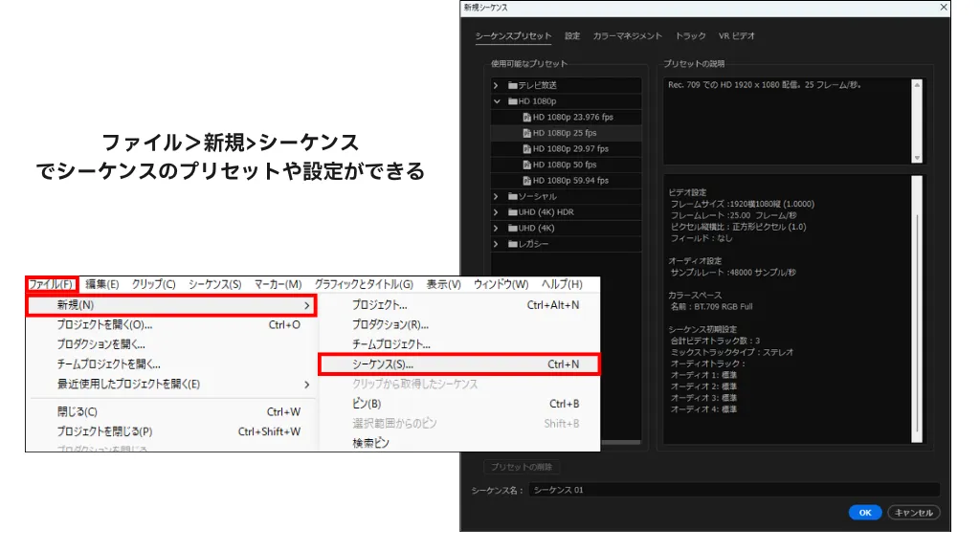This screenshot has width=980, height=551.
Task: Choose 閉じる(C) menu entry
Action: (172, 411)
